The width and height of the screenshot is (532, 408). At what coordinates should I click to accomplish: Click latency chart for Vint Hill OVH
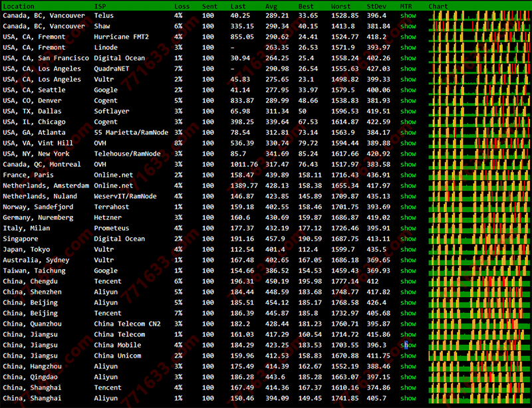click(479, 143)
